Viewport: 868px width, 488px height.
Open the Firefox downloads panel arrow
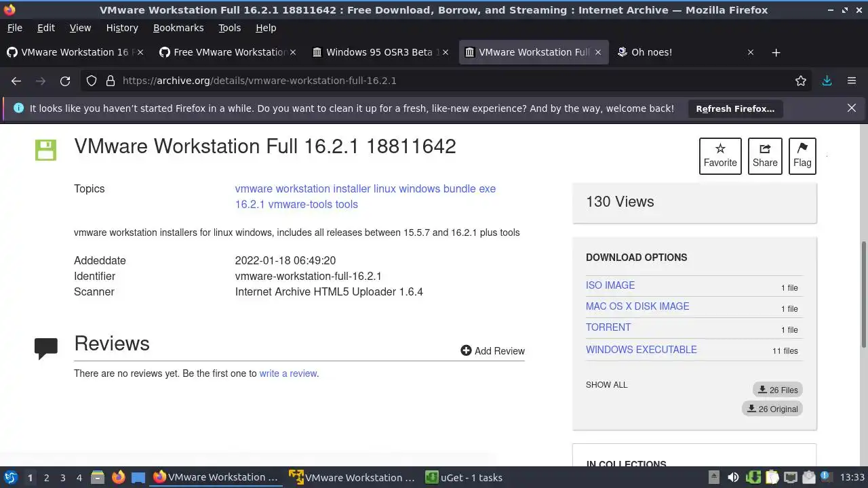(x=827, y=81)
